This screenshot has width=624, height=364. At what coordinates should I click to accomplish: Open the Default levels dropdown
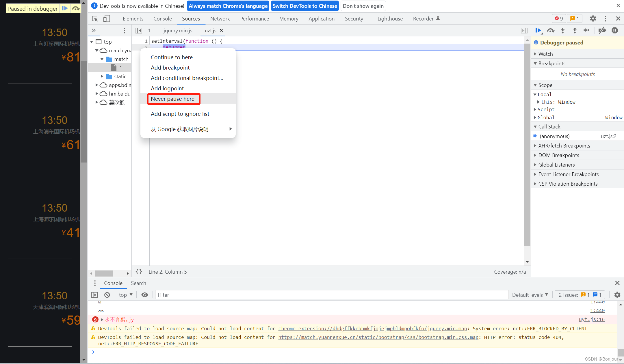click(530, 295)
